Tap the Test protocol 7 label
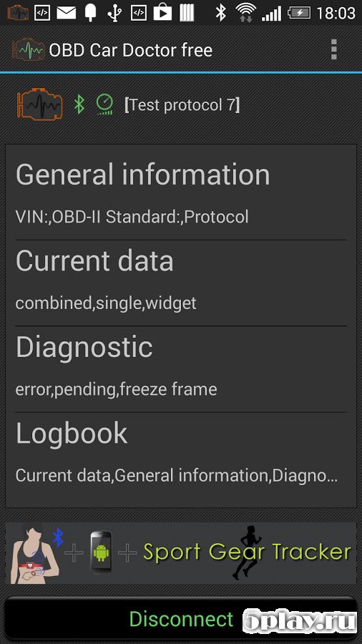The image size is (362, 644). click(x=182, y=105)
